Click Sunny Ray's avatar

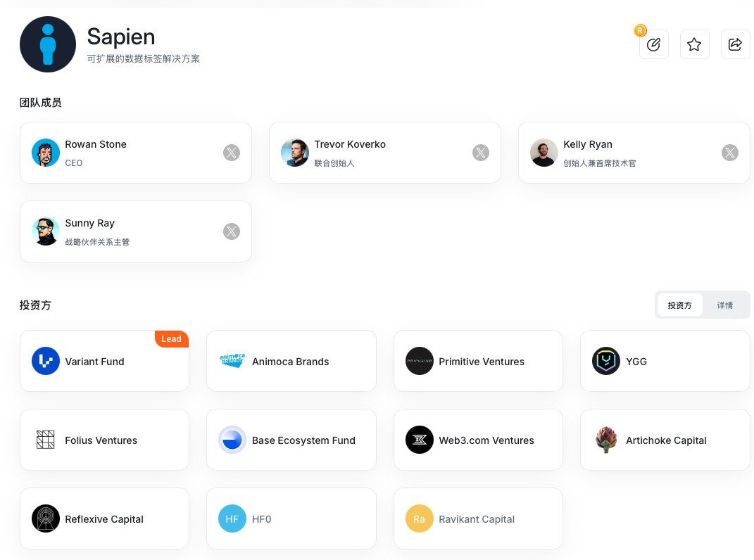[46, 231]
